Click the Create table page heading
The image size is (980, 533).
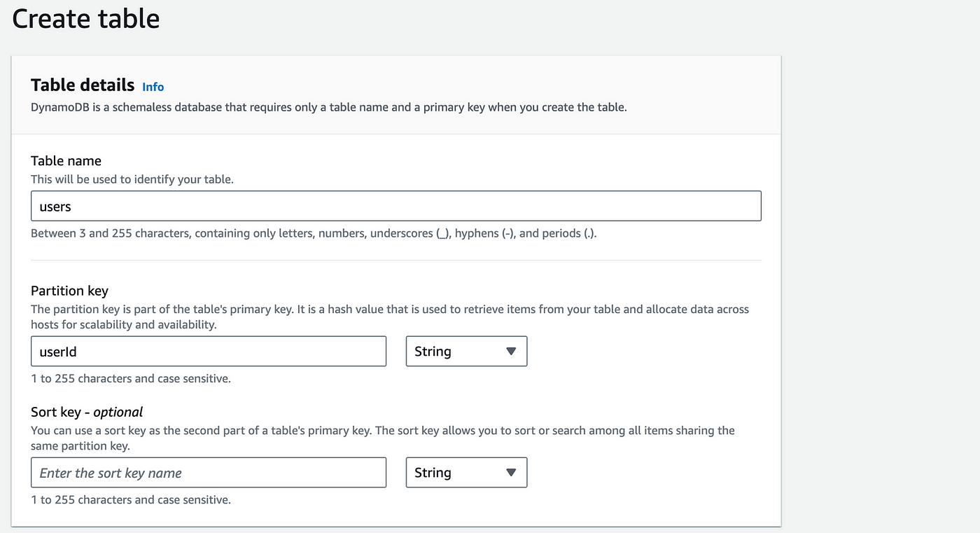85,19
